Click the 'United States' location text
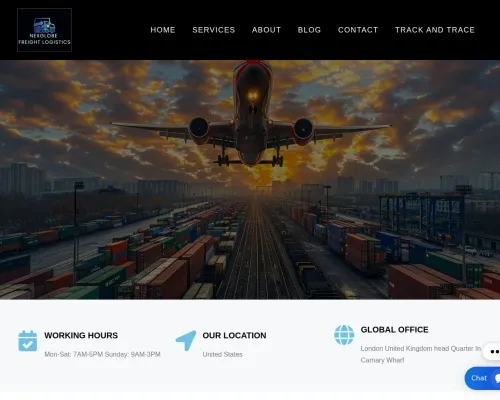The width and height of the screenshot is (500, 400). [x=222, y=354]
